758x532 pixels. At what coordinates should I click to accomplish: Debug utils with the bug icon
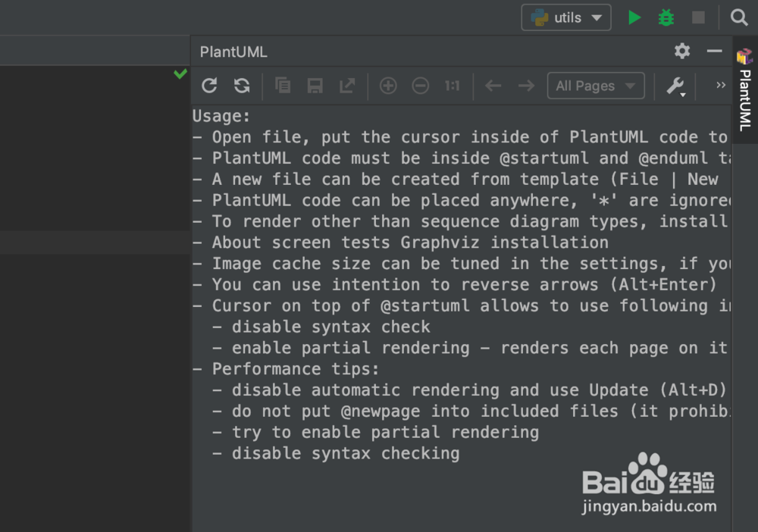[x=666, y=17]
